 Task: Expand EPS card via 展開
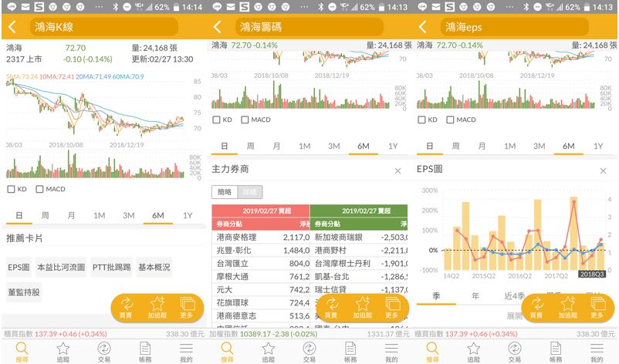point(514,316)
